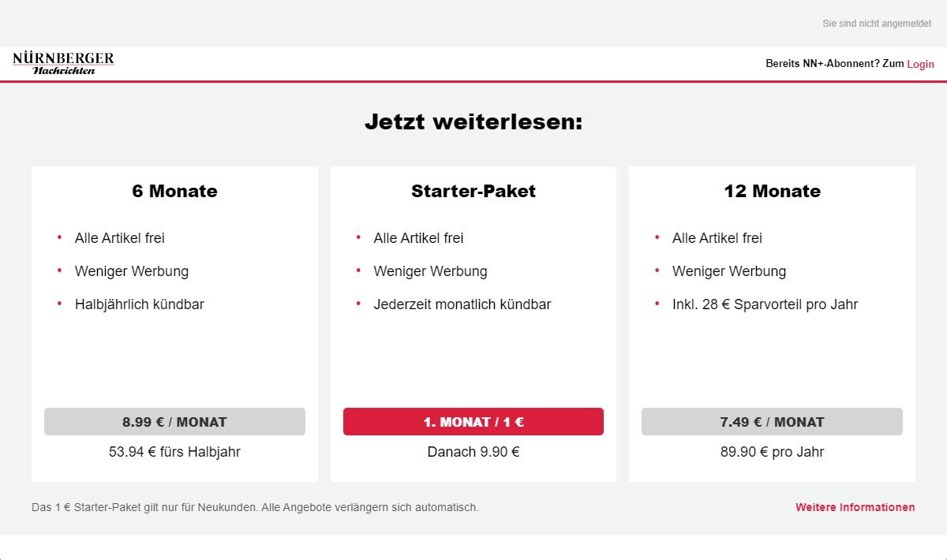Select the 7.49 € / Monat offer
This screenshot has width=947, height=560.
(772, 421)
